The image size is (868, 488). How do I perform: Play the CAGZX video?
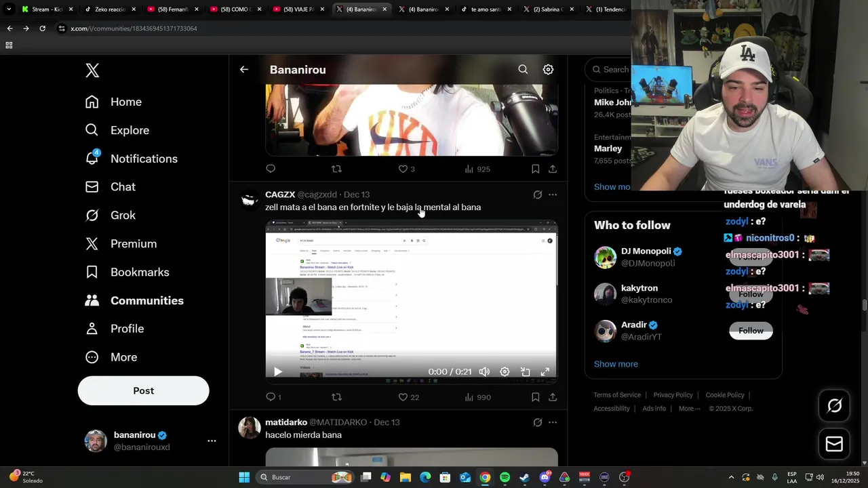(x=277, y=371)
